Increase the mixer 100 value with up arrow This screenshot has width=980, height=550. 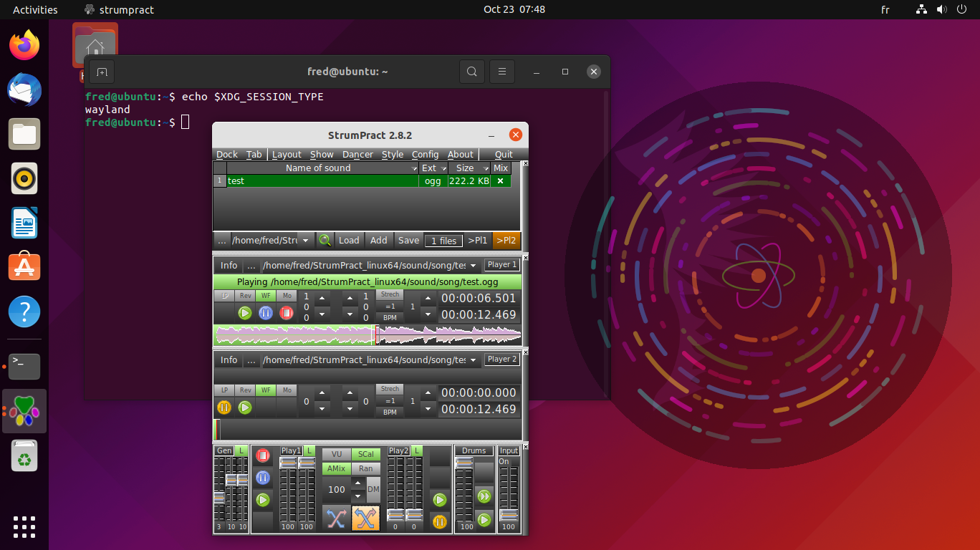(357, 484)
